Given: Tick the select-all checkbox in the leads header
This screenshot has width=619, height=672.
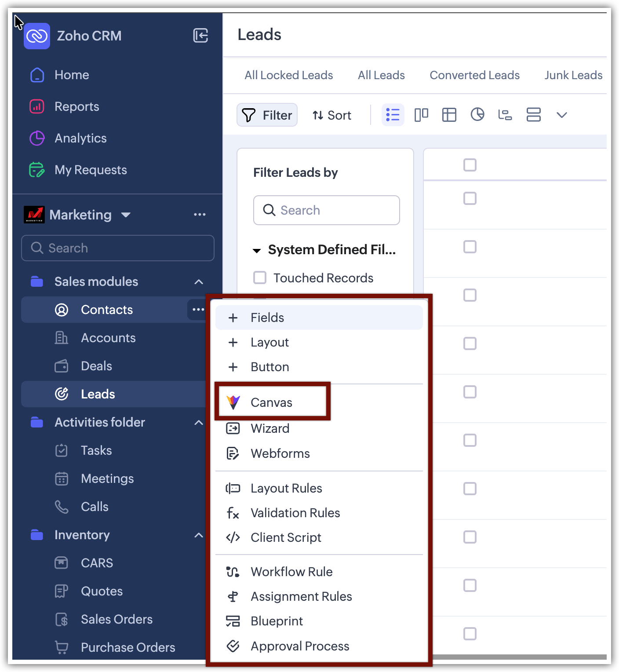Looking at the screenshot, I should 470,165.
